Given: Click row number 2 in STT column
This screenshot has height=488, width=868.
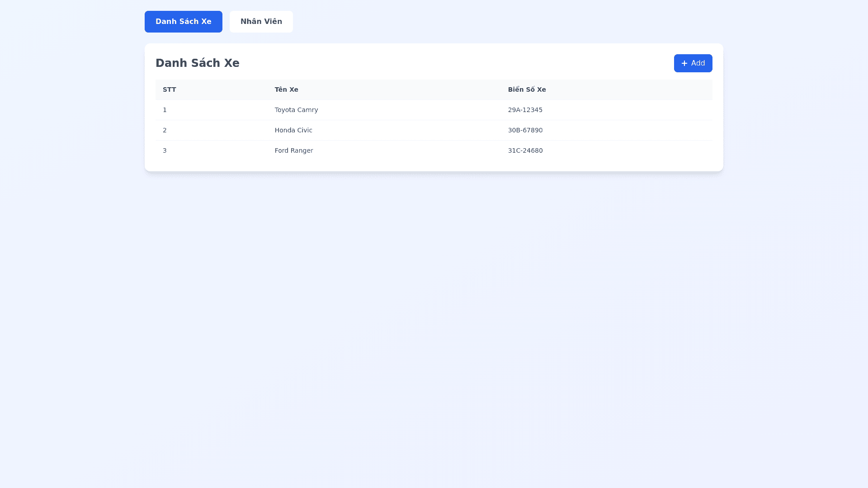Looking at the screenshot, I should click(165, 130).
